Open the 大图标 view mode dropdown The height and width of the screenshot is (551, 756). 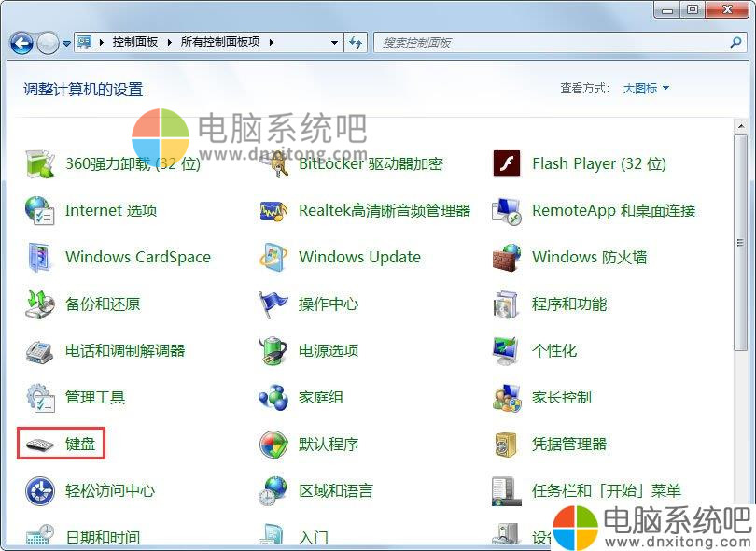[x=646, y=89]
